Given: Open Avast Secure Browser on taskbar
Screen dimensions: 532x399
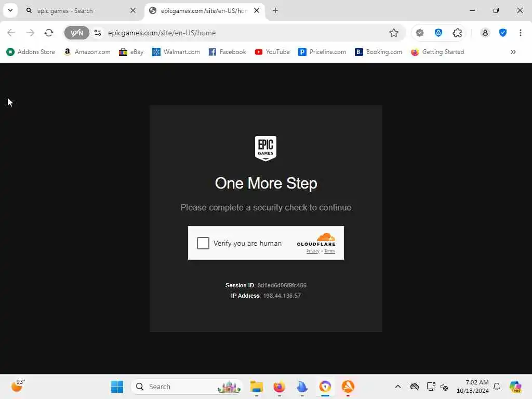Looking at the screenshot, I should (x=325, y=387).
